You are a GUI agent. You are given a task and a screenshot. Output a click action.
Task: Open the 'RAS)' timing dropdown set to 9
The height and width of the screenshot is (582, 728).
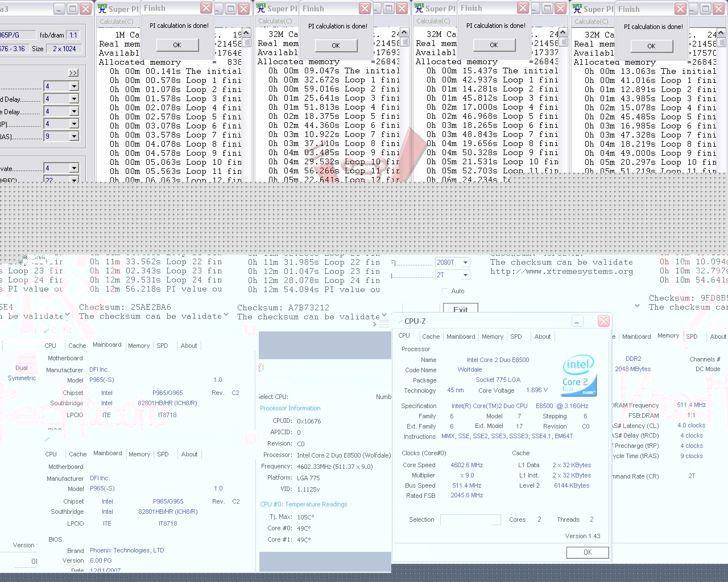point(74,136)
